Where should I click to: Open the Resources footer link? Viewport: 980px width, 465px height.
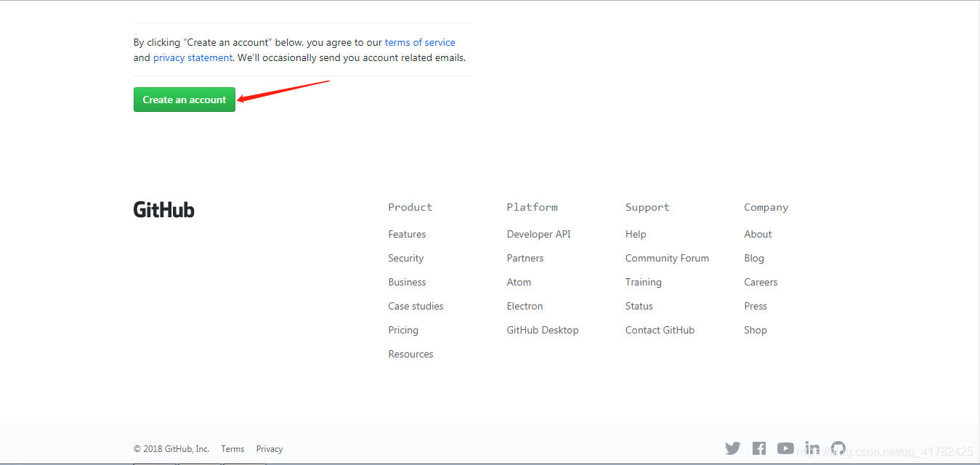tap(410, 354)
